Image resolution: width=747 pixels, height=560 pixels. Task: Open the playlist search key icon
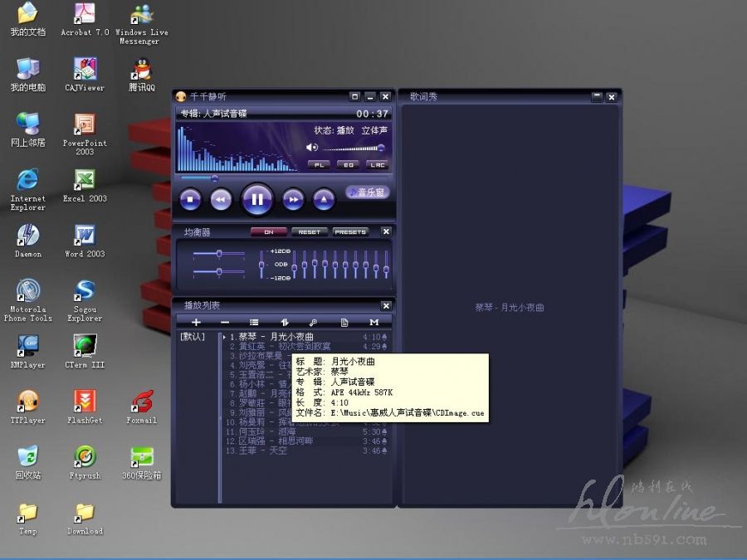pyautogui.click(x=314, y=322)
